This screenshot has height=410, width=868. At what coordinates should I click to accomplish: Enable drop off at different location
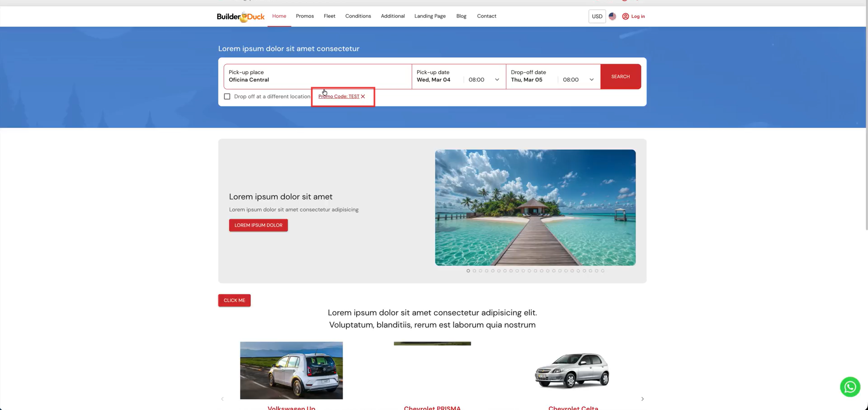[x=227, y=97]
